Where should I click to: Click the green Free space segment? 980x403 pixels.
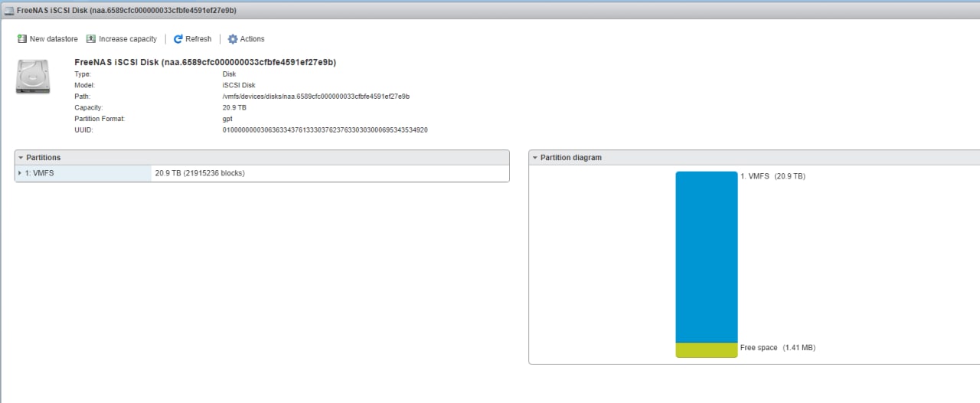tap(707, 350)
